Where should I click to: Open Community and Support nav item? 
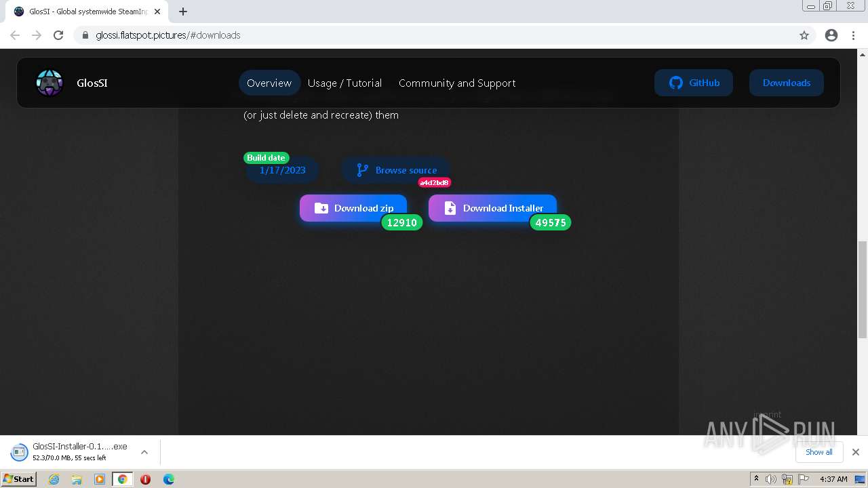[x=457, y=83]
